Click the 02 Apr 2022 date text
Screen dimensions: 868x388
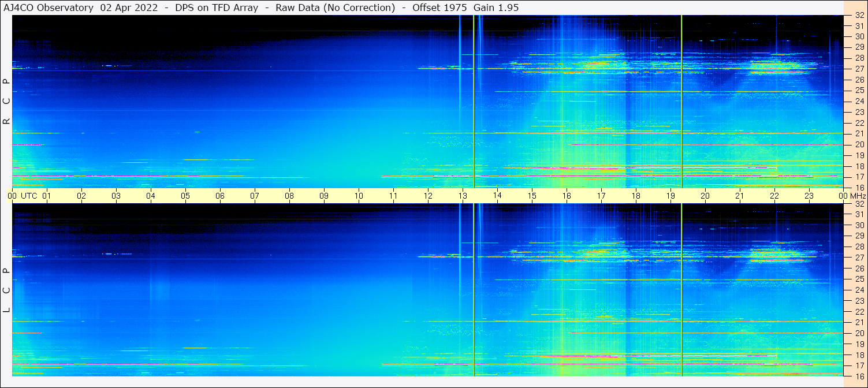[x=129, y=8]
